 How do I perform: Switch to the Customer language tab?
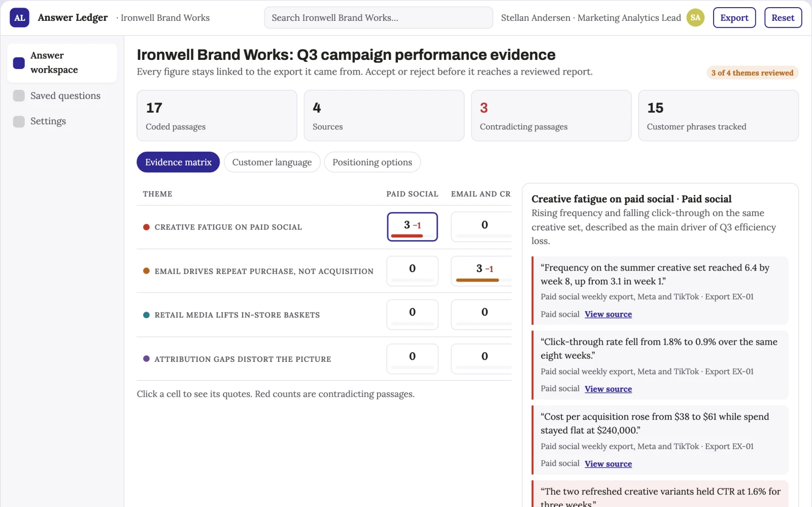(272, 162)
